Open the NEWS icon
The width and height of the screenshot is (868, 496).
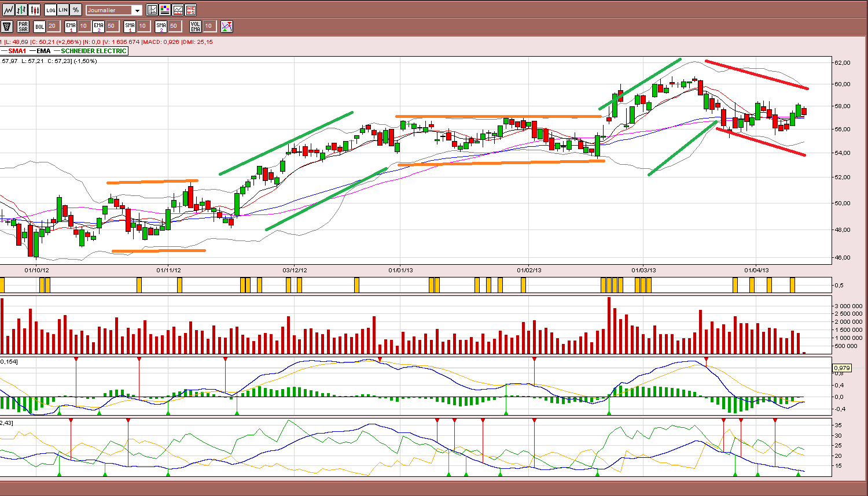191,10
